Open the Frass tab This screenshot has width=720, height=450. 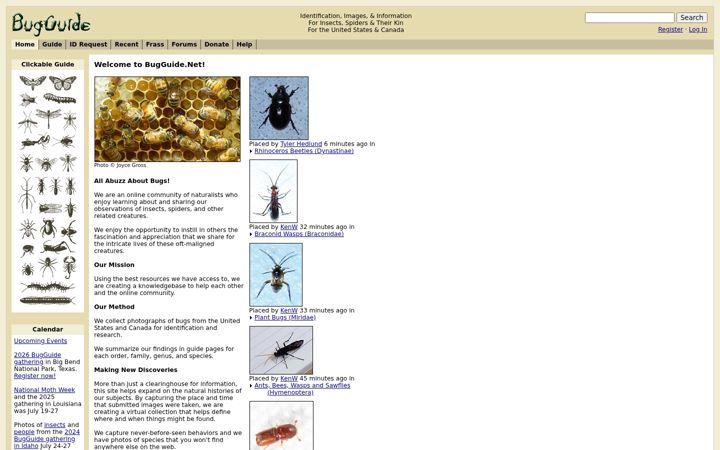tap(155, 45)
